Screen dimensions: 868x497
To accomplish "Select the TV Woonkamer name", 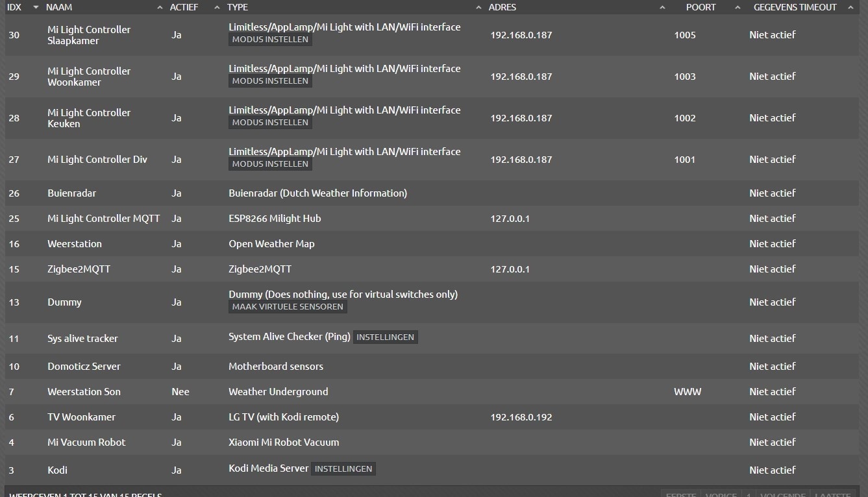I will (x=81, y=417).
